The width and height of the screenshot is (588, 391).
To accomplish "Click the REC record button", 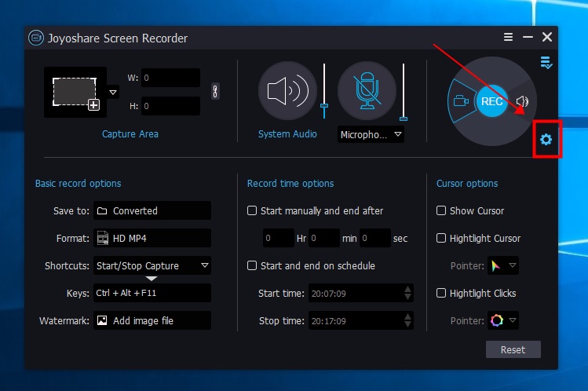I will click(x=491, y=101).
